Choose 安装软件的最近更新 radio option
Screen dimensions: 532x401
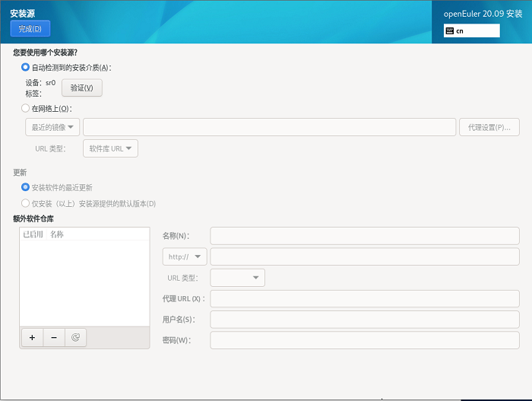tap(26, 187)
